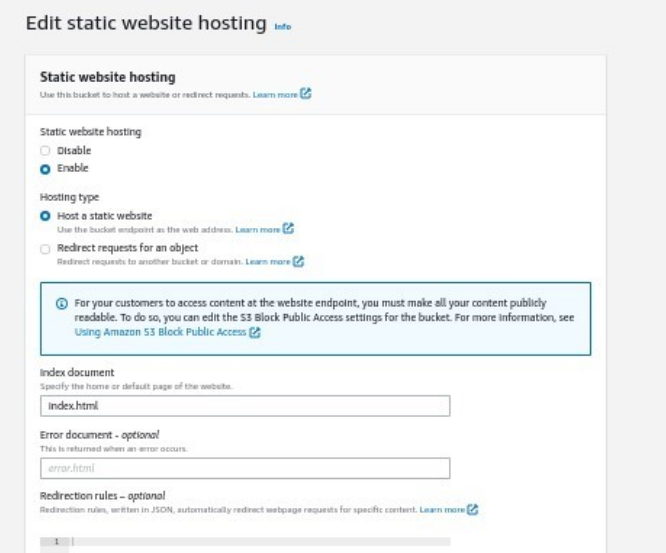The height and width of the screenshot is (553, 666).
Task: Select the Enable radio button
Action: (45, 169)
